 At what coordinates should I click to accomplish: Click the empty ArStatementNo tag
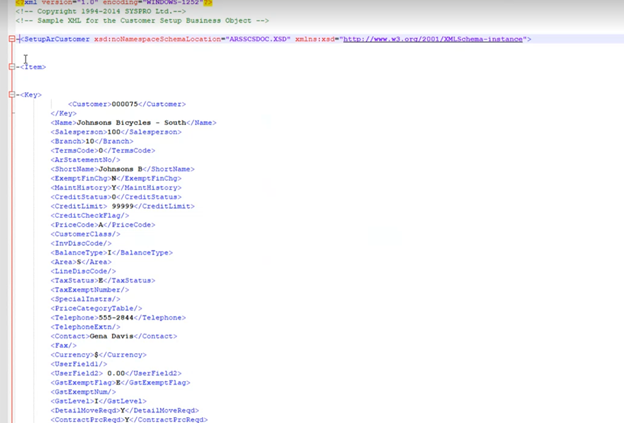(x=85, y=160)
